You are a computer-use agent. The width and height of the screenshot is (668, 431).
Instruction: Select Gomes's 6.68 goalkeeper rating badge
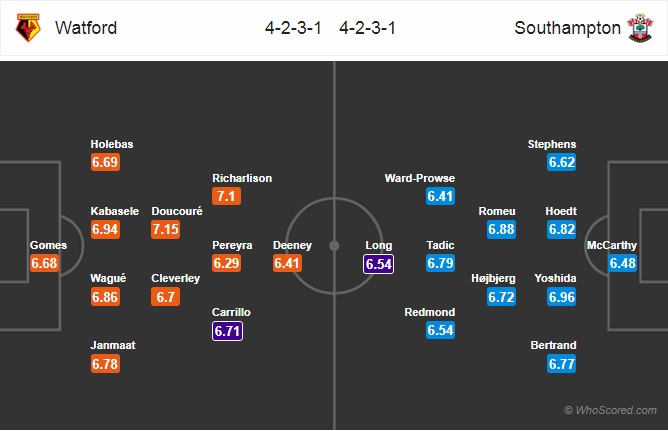click(44, 263)
